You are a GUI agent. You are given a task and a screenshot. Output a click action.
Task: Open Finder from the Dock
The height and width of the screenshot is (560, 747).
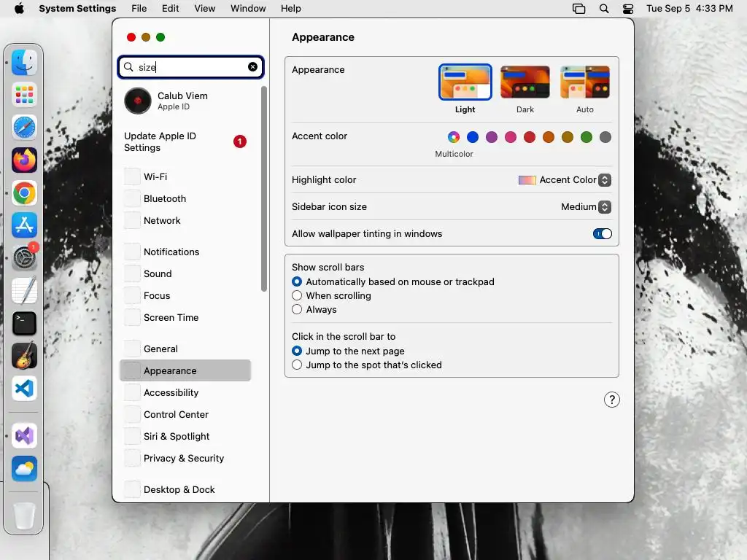(24, 62)
